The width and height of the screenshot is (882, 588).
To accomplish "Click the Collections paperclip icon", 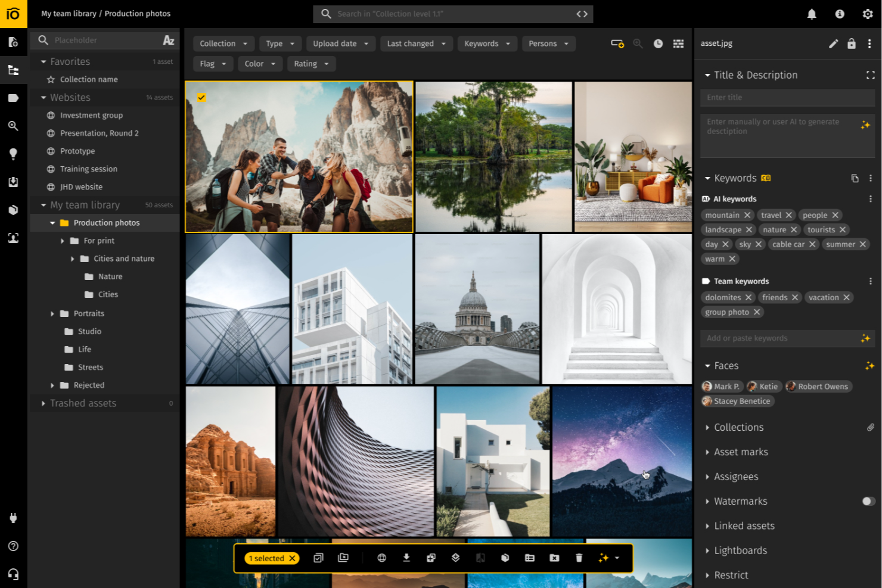I will pos(870,427).
